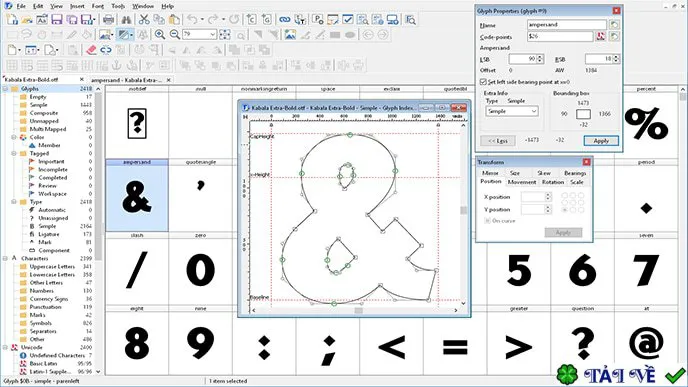Open the Insert menu

[77, 6]
